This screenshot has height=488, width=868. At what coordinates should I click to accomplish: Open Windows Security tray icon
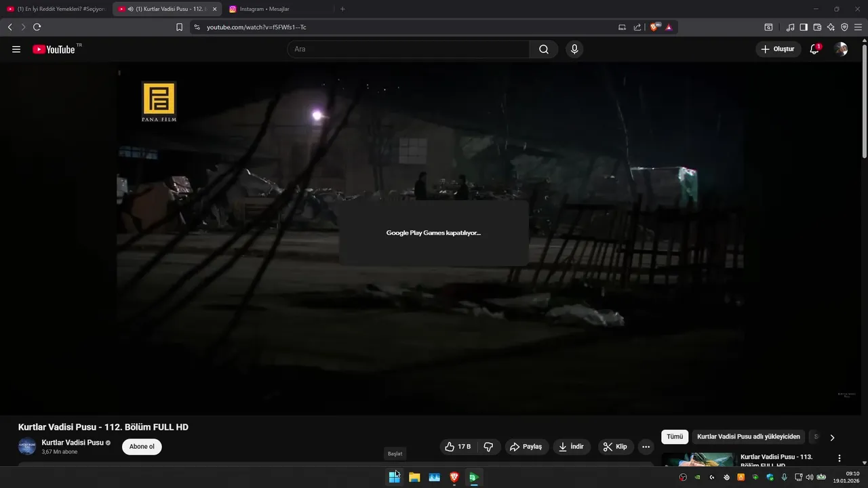[770, 477]
